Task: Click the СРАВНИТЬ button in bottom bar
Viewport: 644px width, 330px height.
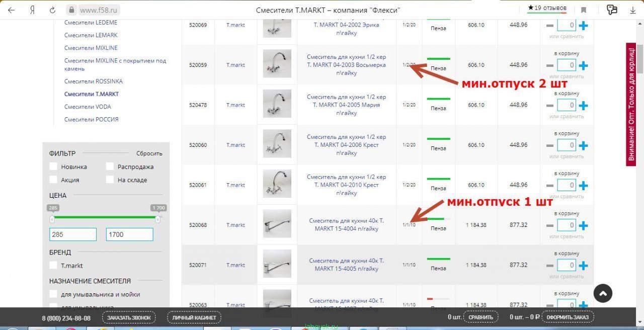Action: coord(480,317)
